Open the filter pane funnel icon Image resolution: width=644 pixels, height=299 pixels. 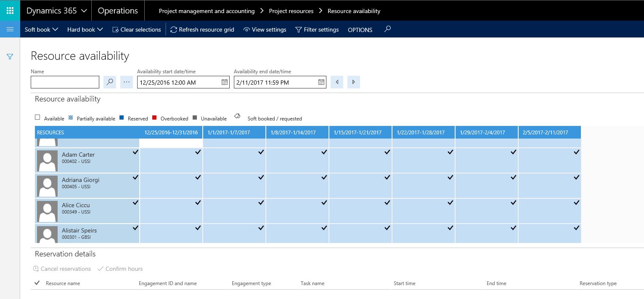(10, 56)
